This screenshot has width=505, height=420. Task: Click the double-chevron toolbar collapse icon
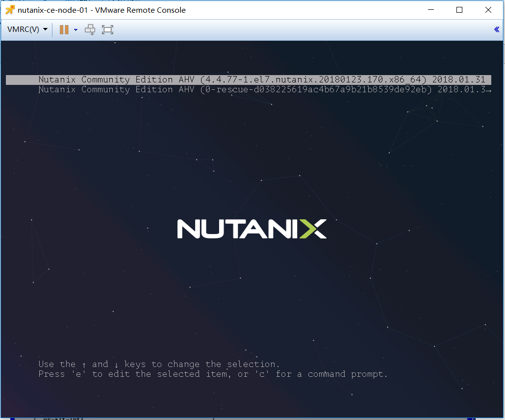click(497, 29)
